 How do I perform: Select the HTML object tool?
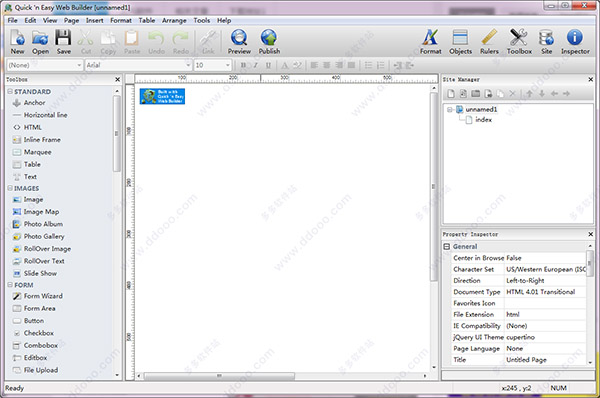[27, 127]
